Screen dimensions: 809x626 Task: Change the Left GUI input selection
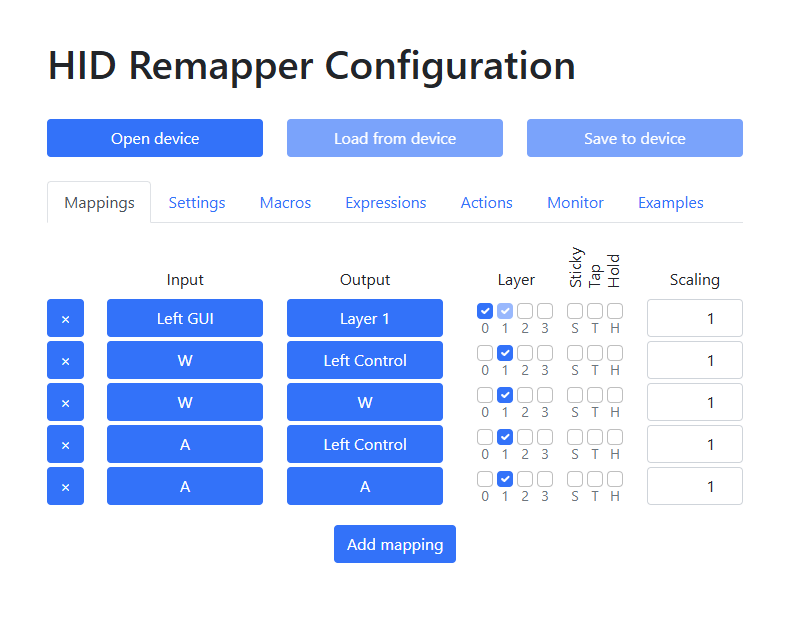coord(185,318)
